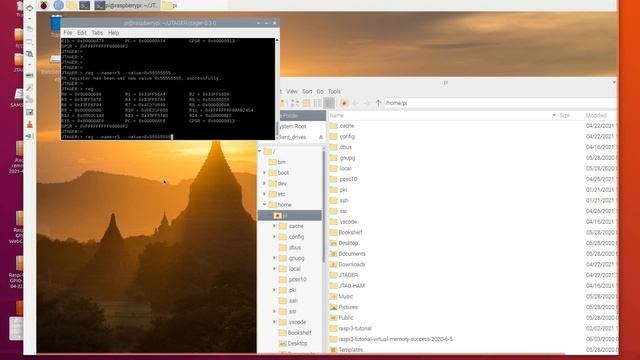The height and width of the screenshot is (360, 640).
Task: Select .pcsc10 folder in tree pane
Action: point(292,280)
